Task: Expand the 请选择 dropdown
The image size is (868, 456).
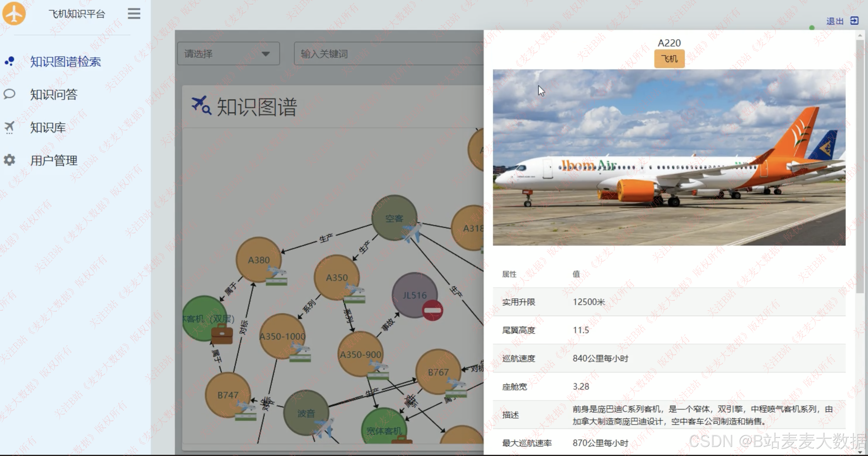Action: pyautogui.click(x=228, y=54)
